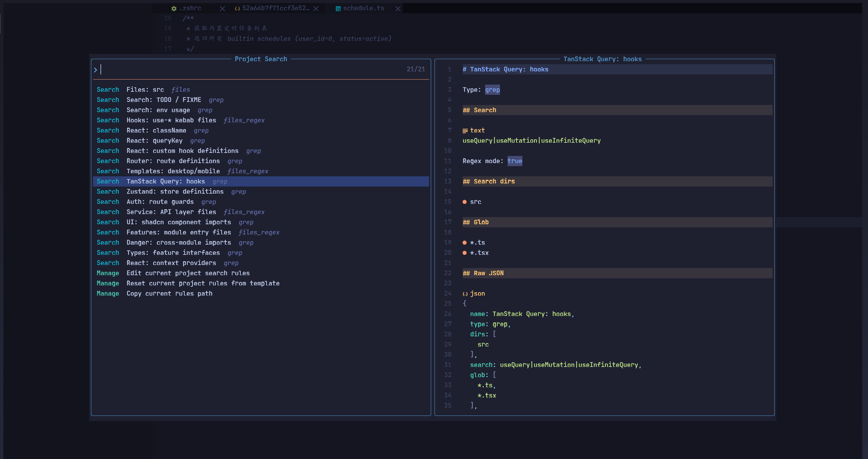Click the 'builtin schedules' comment line in editor
This screenshot has height=459, width=868.
tap(289, 39)
